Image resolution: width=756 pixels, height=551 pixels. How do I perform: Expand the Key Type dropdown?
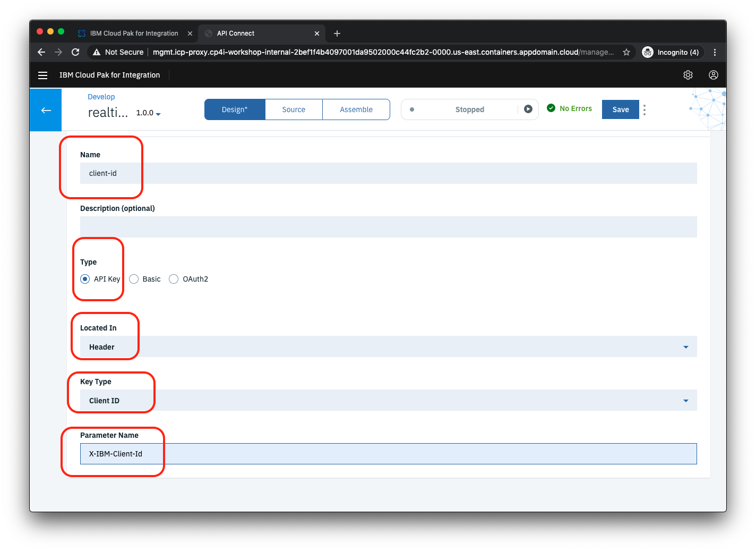coord(388,400)
